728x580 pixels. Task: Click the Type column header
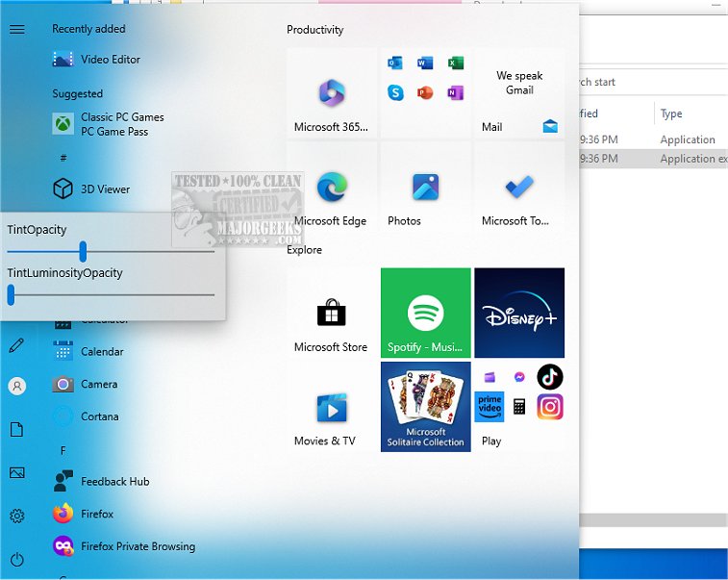coord(671,113)
